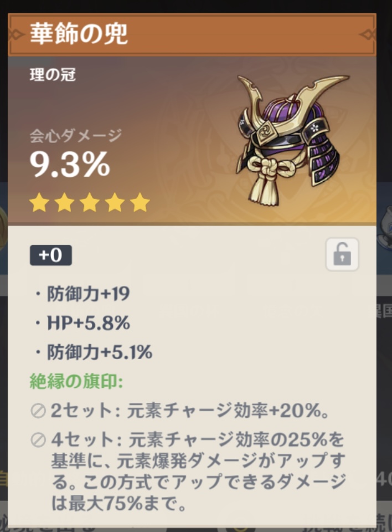
Task: Toggle the artifact lock icon
Action: click(x=342, y=254)
